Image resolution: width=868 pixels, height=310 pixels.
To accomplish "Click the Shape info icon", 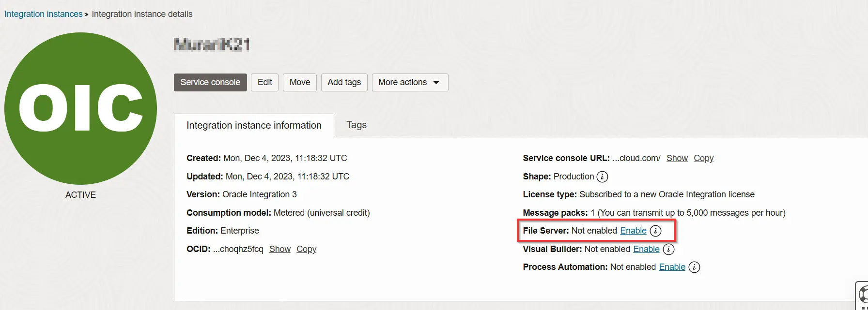I will (x=602, y=177).
